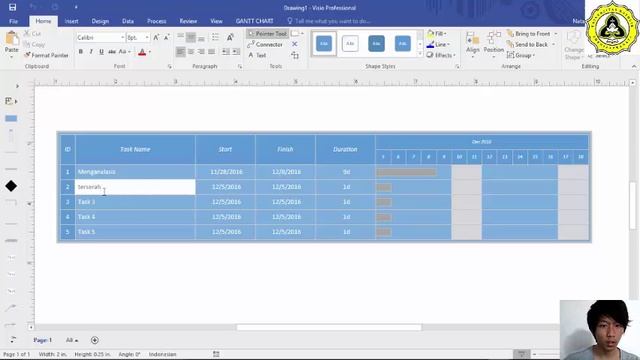Open the File menu

tap(13, 21)
